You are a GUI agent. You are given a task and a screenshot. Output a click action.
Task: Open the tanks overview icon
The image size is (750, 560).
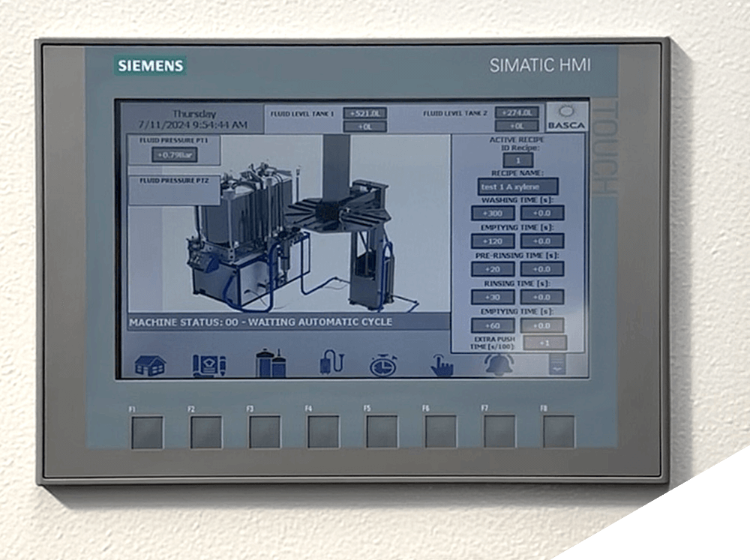point(271,364)
